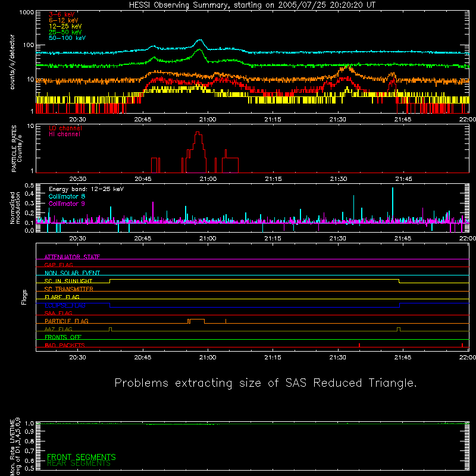
Task: Click the 'ECLIPSE FLAG' label
Action: pos(65,305)
